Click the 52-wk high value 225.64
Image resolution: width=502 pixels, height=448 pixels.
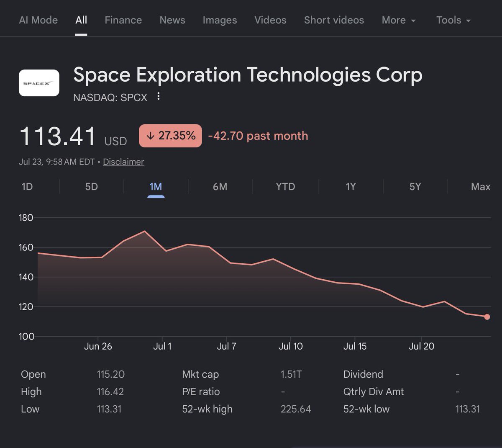point(296,409)
